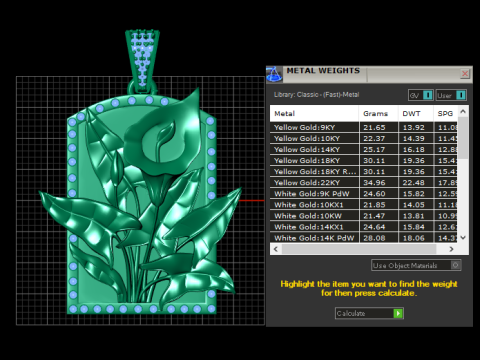Click the horizontal scrollbar thumb
The width and height of the screenshot is (480, 360).
359,249
